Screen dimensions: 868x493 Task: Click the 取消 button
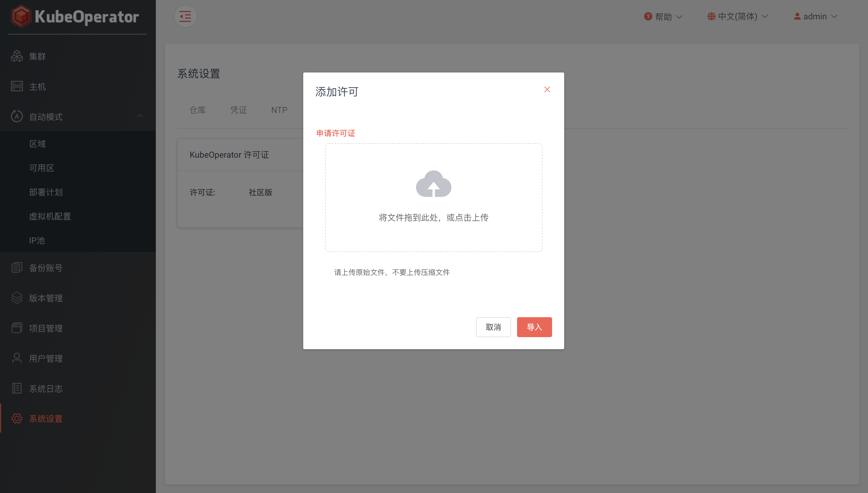pos(493,327)
